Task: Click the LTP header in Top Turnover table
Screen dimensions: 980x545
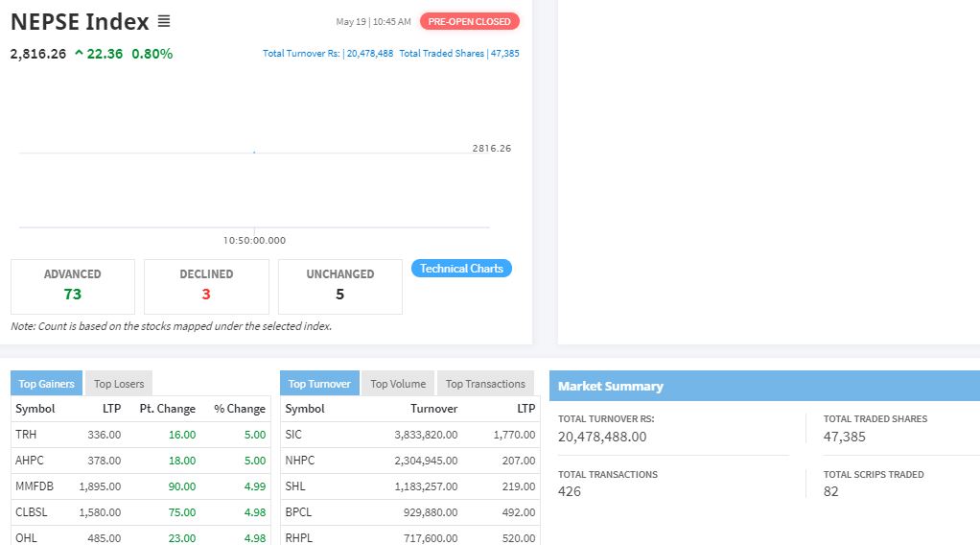Action: (x=526, y=409)
